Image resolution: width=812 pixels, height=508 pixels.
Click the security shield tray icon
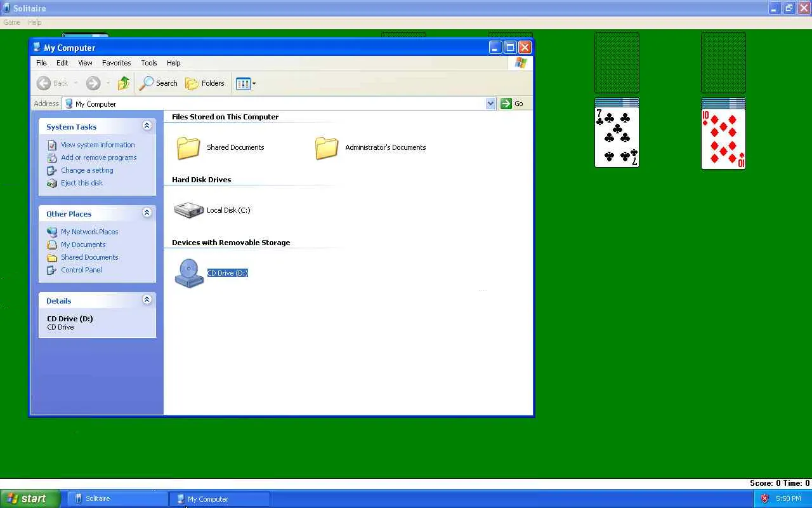[764, 498]
